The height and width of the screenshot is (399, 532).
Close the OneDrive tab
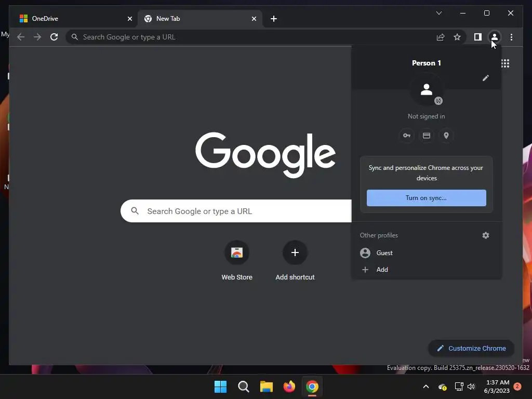129,19
